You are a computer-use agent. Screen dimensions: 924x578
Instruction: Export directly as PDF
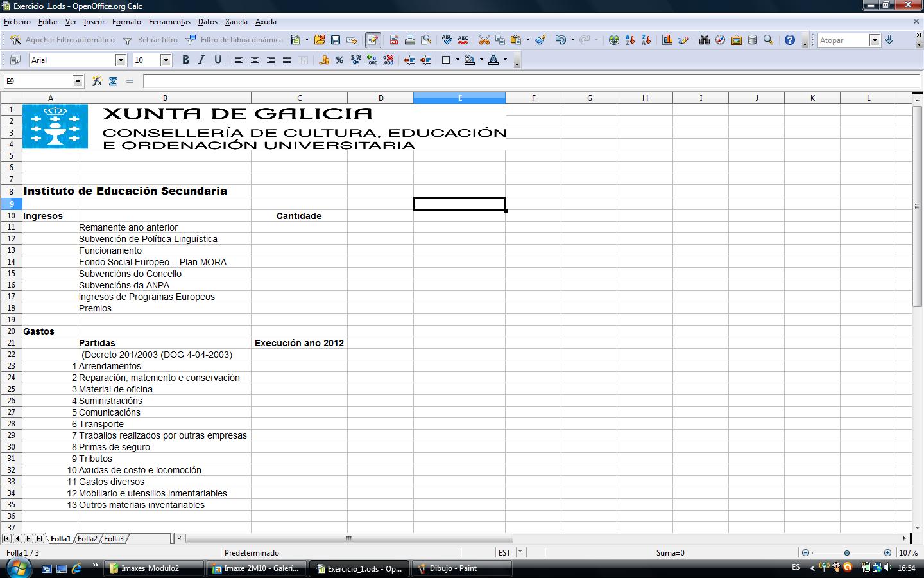[394, 40]
